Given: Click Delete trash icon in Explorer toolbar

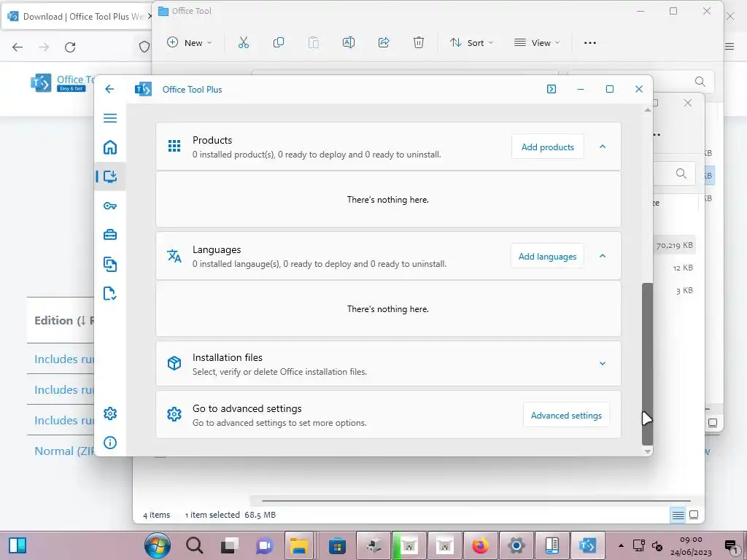Looking at the screenshot, I should coord(418,43).
